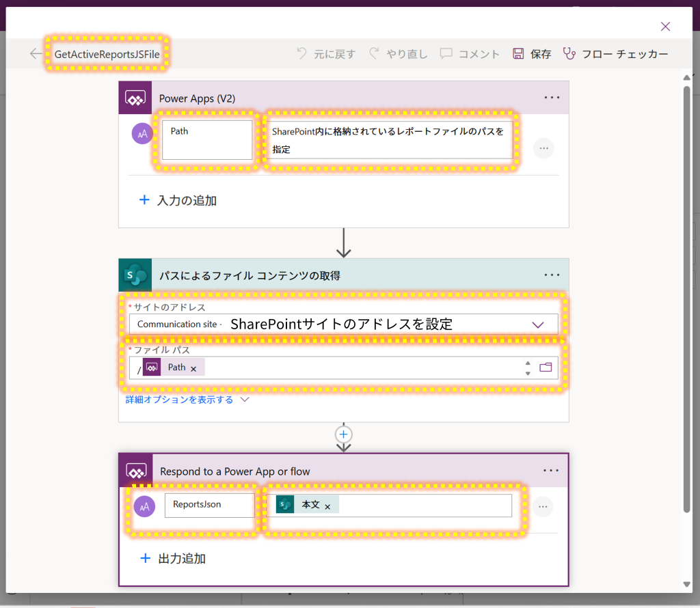Open menu of Respond to a Power App card
Screen dimensions: 700x608
[x=551, y=471]
